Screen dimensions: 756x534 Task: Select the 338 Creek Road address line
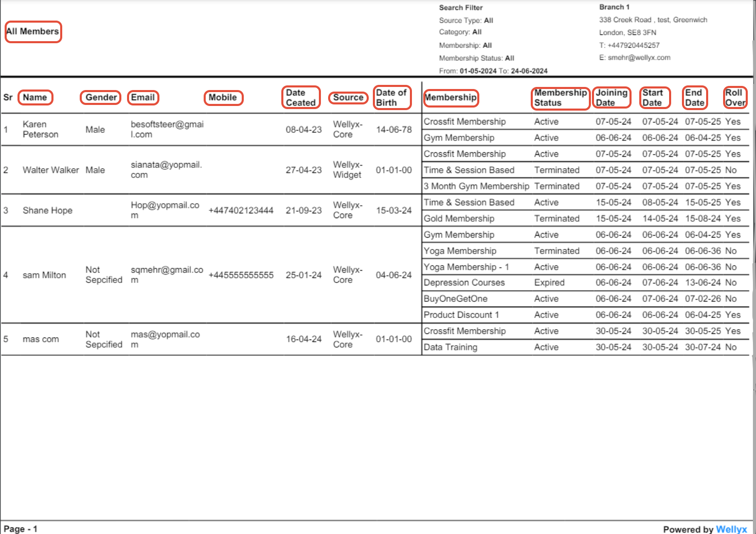653,20
